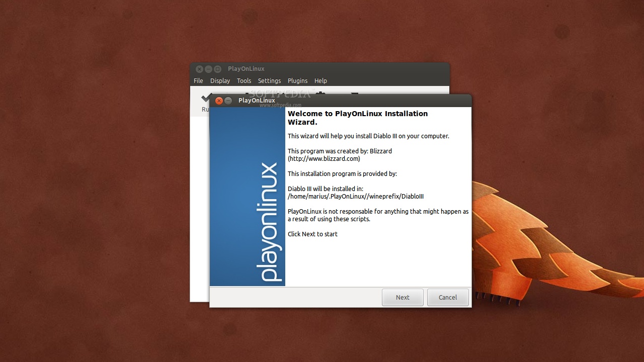This screenshot has width=644, height=362.
Task: Click the blizzard.com URL text
Action: (324, 159)
